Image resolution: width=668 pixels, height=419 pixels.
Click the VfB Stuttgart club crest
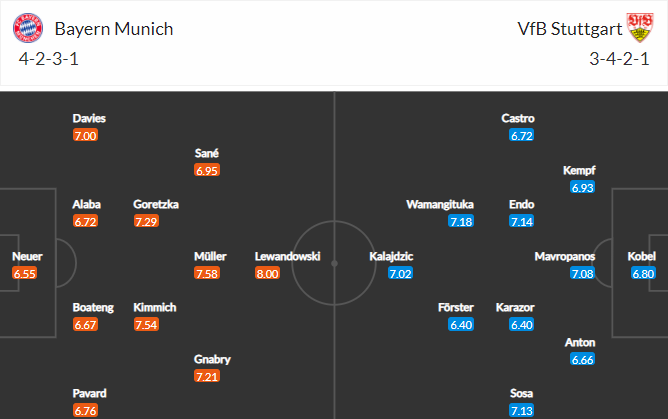pyautogui.click(x=640, y=28)
